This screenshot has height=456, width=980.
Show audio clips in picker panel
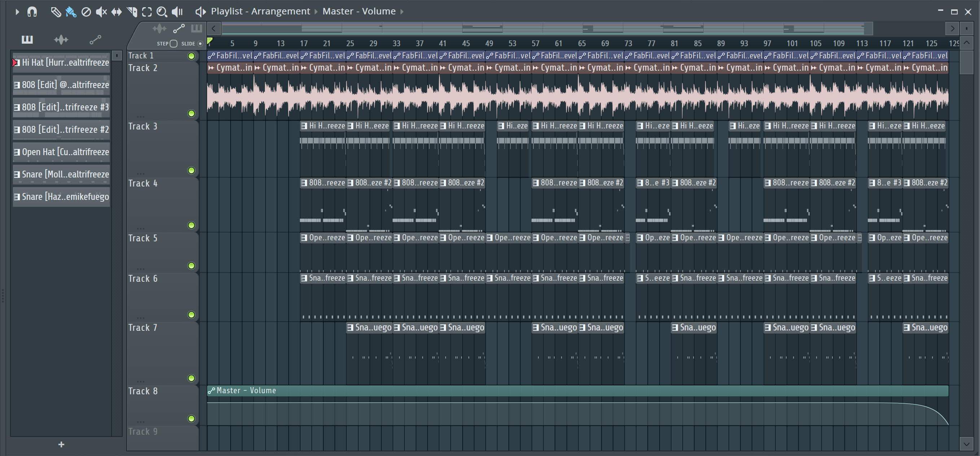pyautogui.click(x=61, y=39)
